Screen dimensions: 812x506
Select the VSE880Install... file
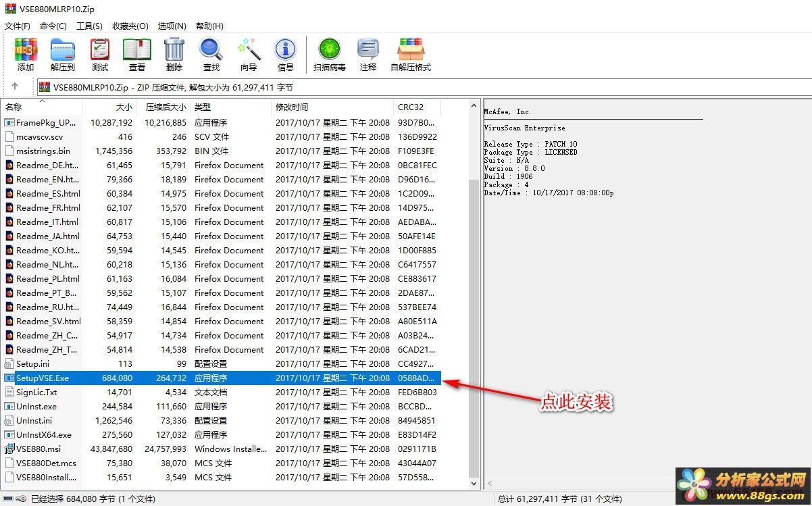[x=47, y=477]
